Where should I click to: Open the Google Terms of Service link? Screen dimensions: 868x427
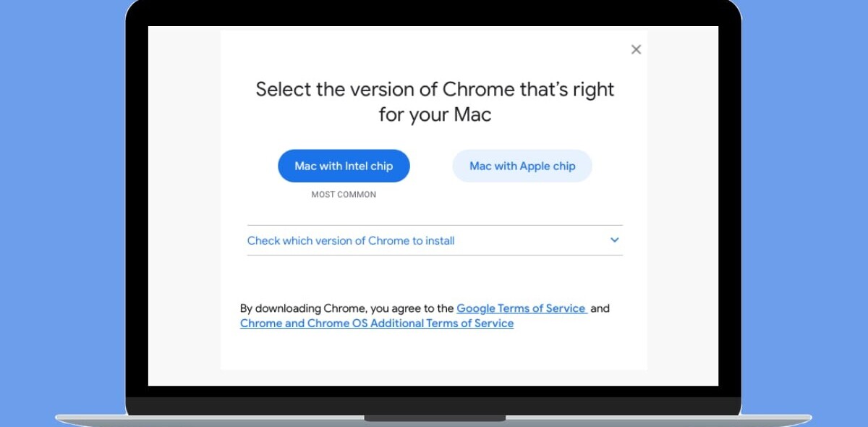522,308
